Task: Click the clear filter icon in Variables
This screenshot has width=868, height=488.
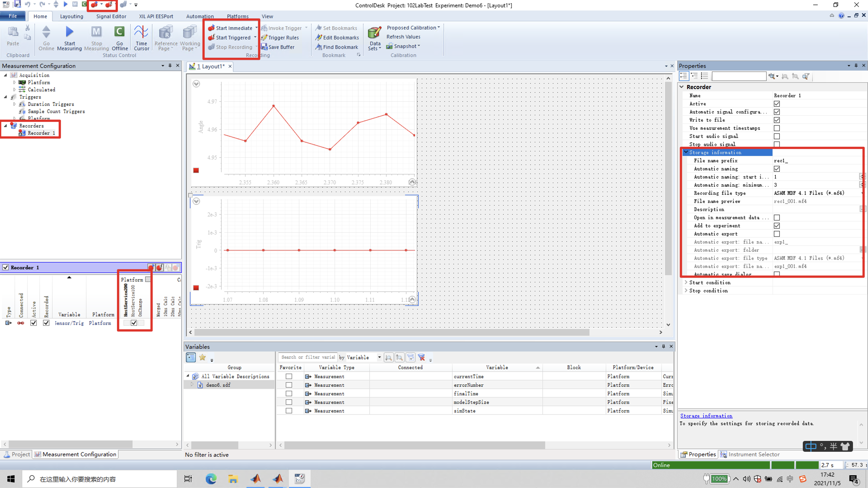Action: 421,357
